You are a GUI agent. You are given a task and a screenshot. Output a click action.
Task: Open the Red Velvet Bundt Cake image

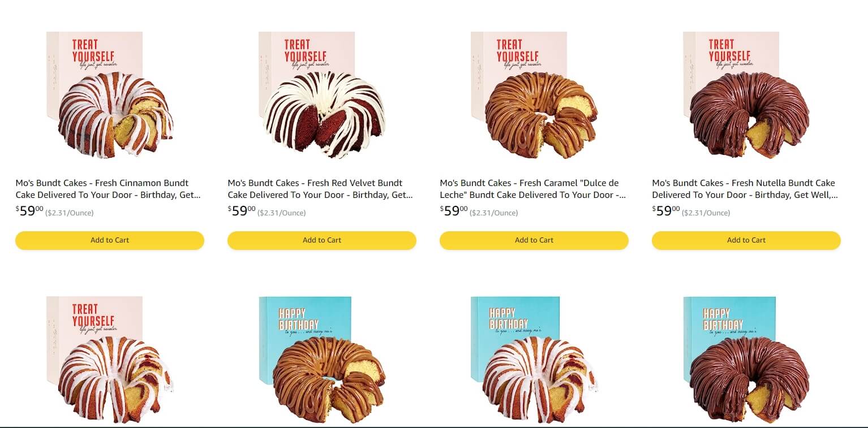click(322, 95)
